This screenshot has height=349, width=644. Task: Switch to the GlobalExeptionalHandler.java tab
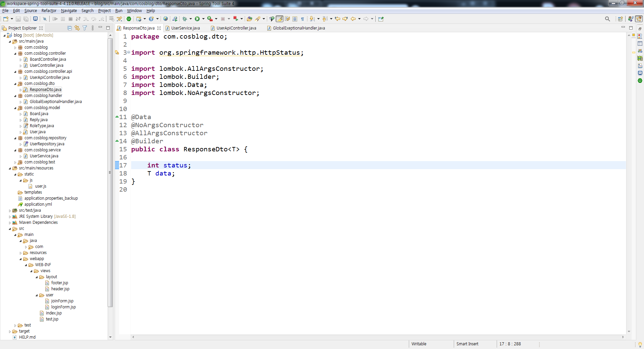pyautogui.click(x=296, y=28)
